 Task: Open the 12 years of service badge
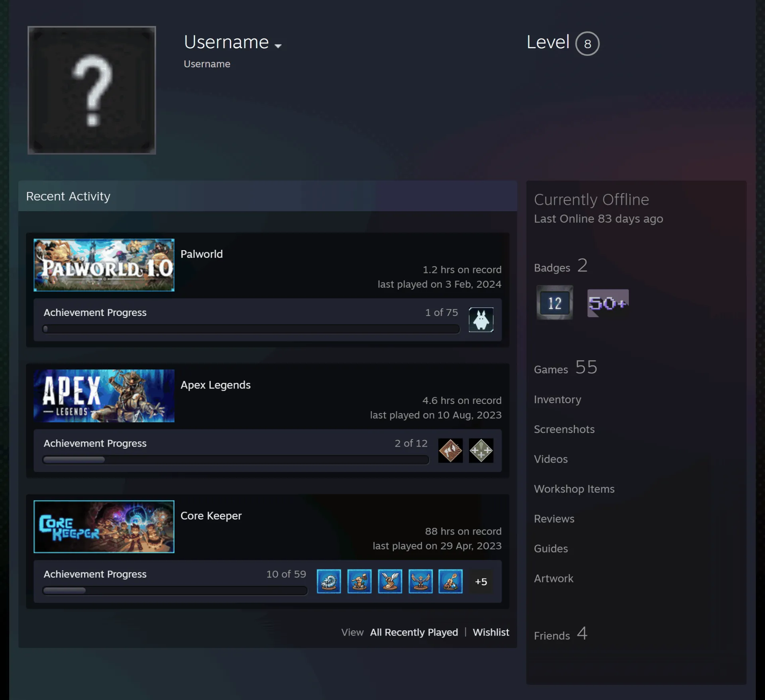pos(555,303)
